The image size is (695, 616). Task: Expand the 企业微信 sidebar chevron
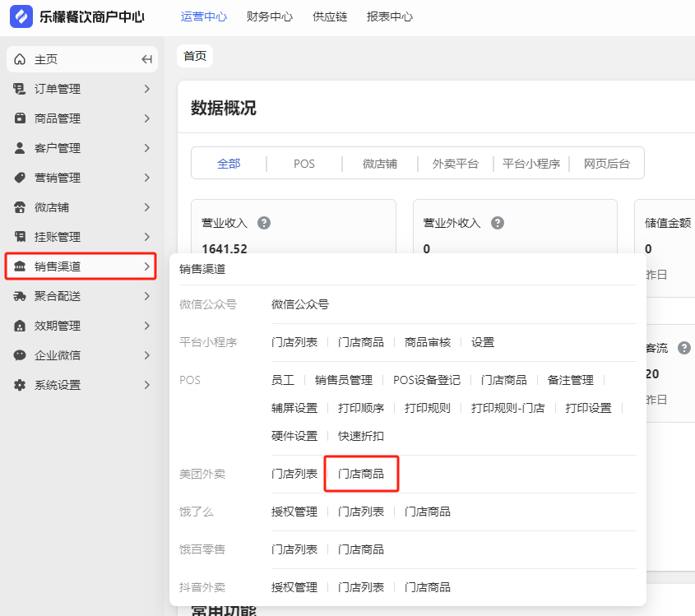tap(147, 355)
